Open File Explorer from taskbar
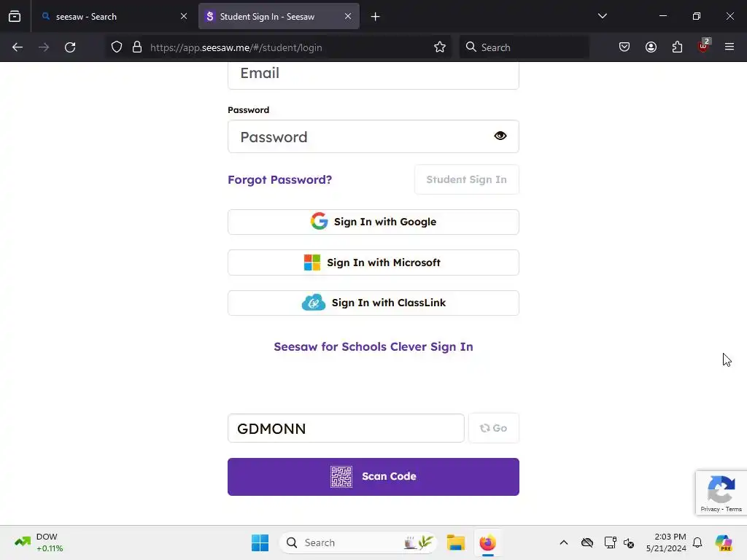This screenshot has height=560, width=747. coord(455,542)
